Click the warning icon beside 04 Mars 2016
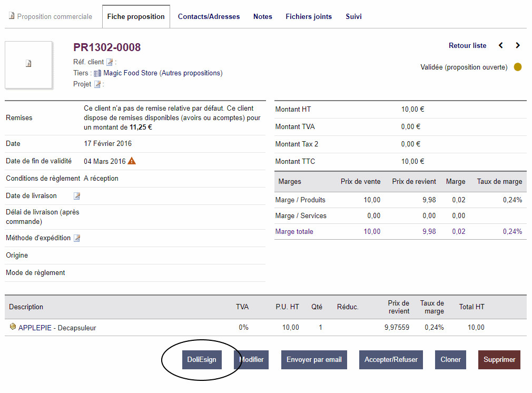 tap(132, 161)
